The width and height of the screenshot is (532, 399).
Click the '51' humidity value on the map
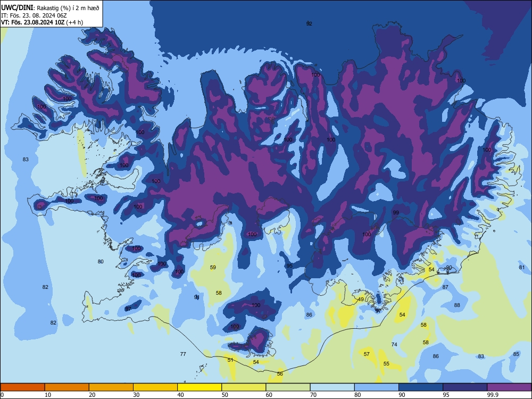click(x=230, y=360)
